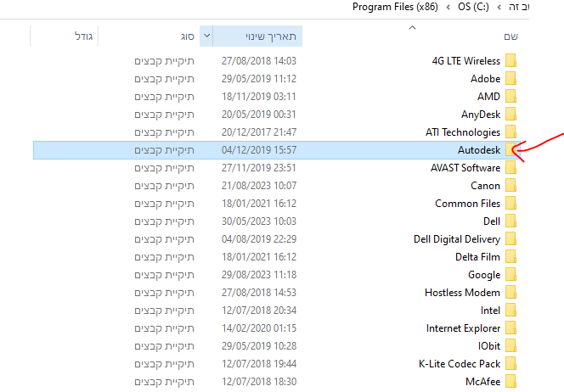This screenshot has height=392, width=564.
Task: Click the Adobe folder name text
Action: [485, 78]
